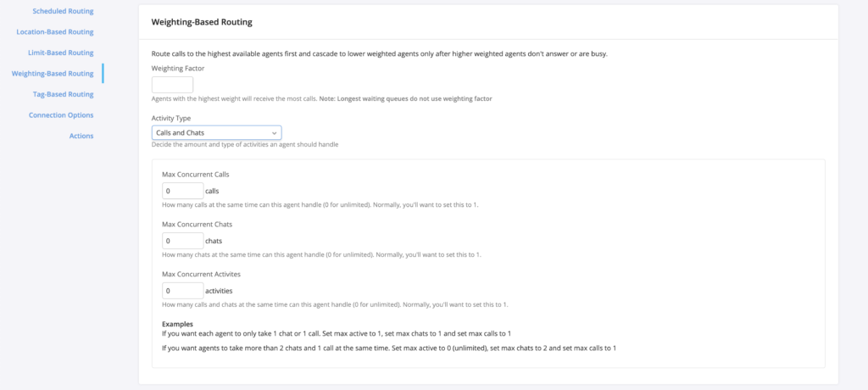Expand the Calls and Chats dropdown
This screenshot has height=390, width=868.
pyautogui.click(x=216, y=133)
